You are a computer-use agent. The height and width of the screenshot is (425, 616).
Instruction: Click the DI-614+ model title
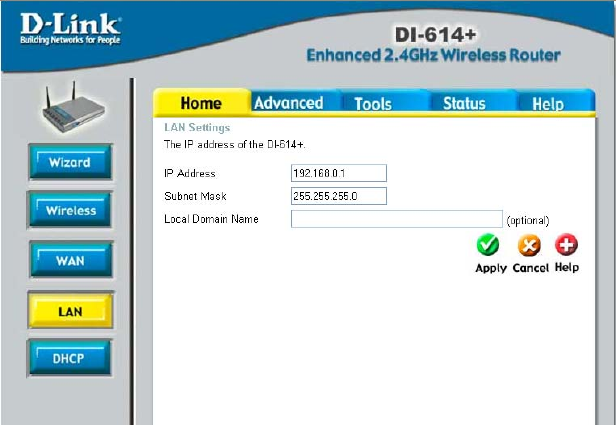pos(435,35)
